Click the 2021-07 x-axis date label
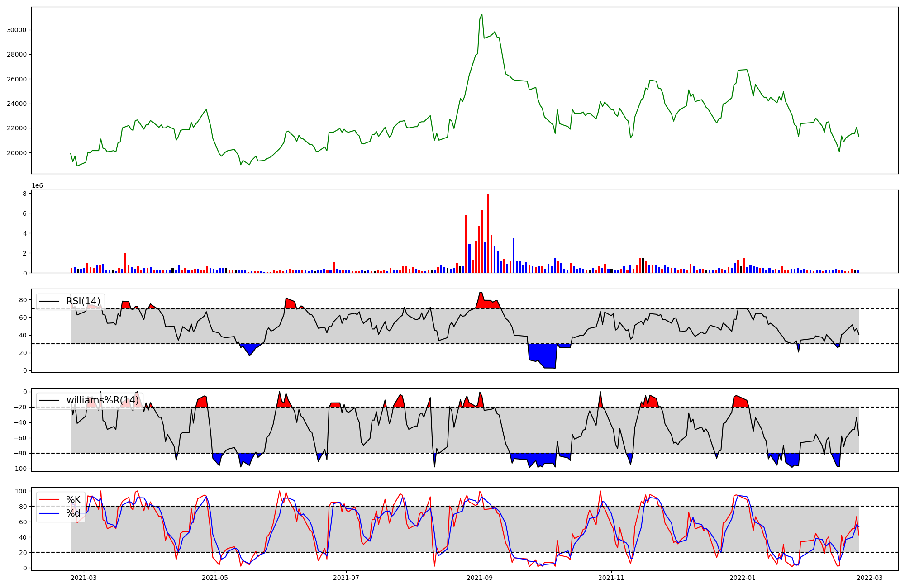The width and height of the screenshot is (905, 588). [x=346, y=578]
